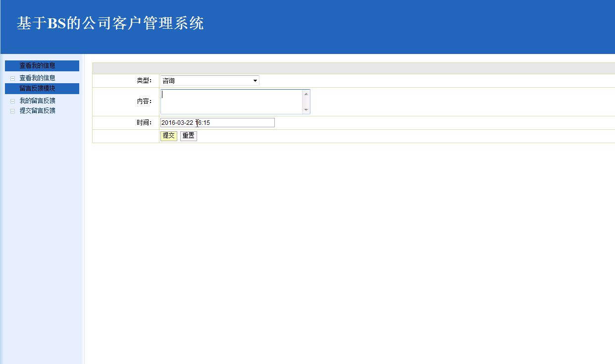Click the 提交 button

169,136
